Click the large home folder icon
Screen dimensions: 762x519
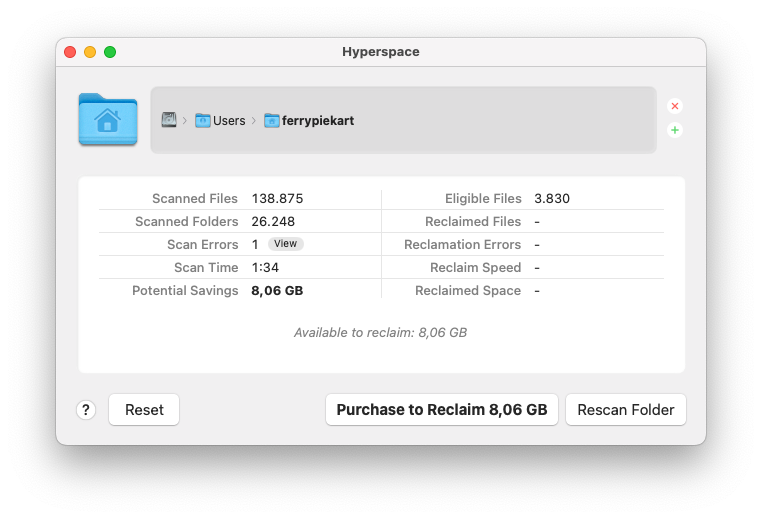108,119
